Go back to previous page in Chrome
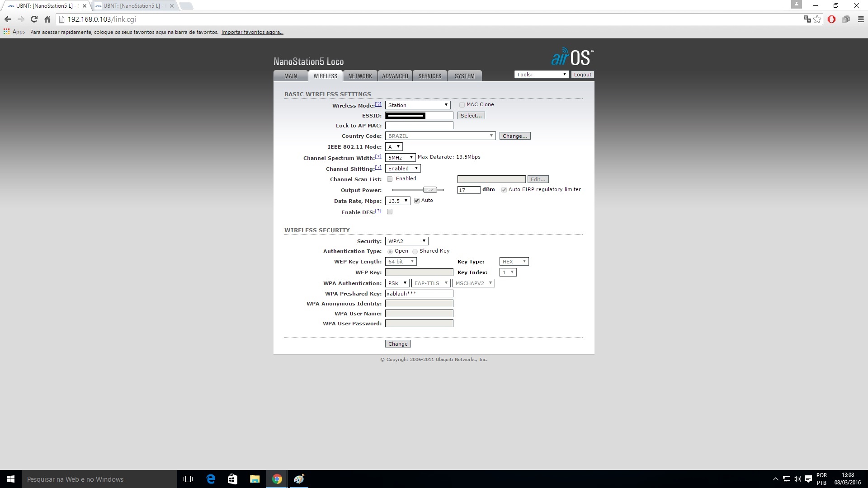868x488 pixels. (8, 19)
